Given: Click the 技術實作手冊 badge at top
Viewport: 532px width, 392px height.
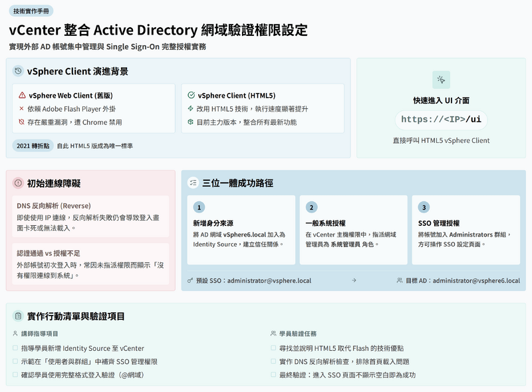Looking at the screenshot, I should 30,11.
